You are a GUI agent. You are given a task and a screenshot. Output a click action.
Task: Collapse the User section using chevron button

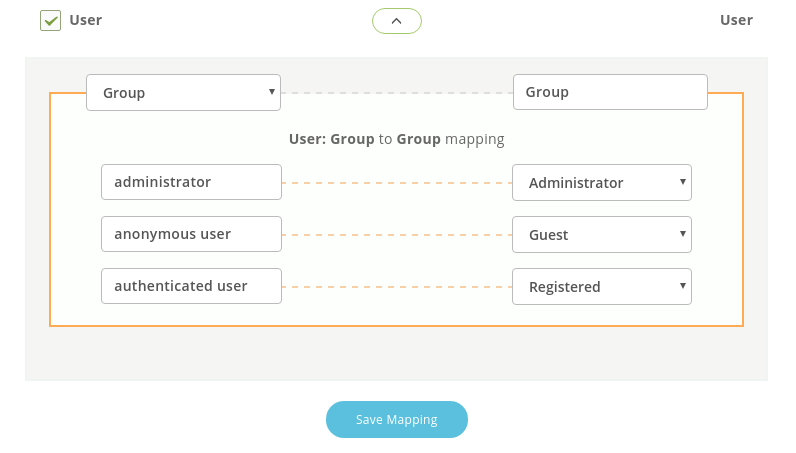pos(396,21)
